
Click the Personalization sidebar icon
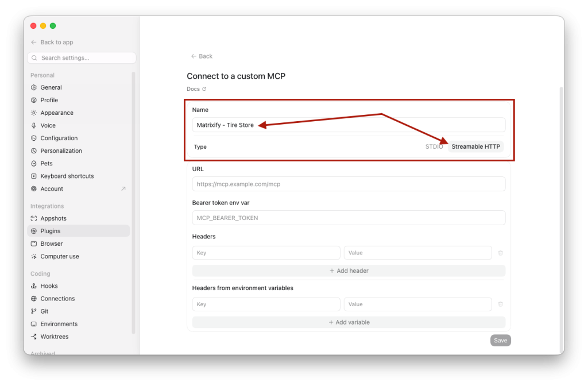(34, 151)
